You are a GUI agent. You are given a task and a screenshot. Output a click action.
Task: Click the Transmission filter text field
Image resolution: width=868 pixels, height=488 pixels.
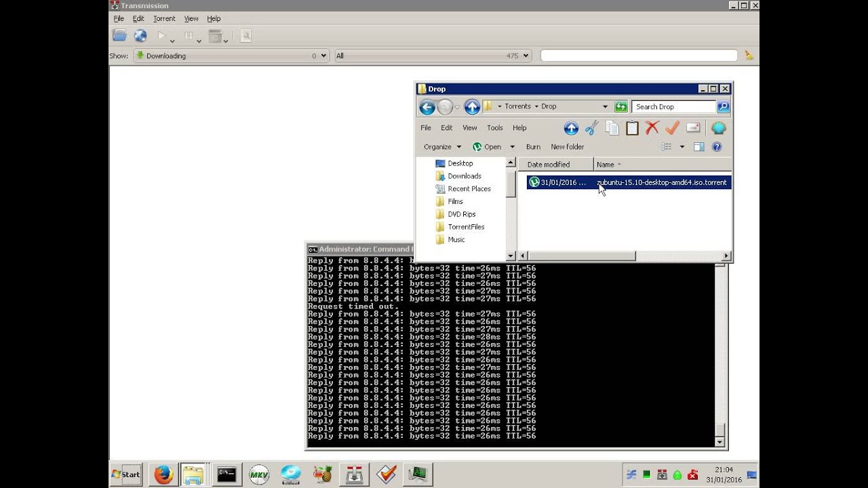[639, 56]
